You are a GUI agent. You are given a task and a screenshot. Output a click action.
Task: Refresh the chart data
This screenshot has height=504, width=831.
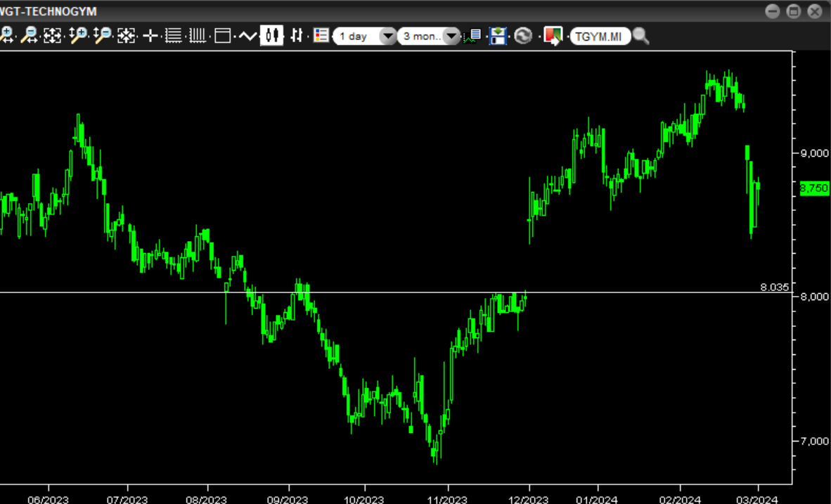coord(523,36)
